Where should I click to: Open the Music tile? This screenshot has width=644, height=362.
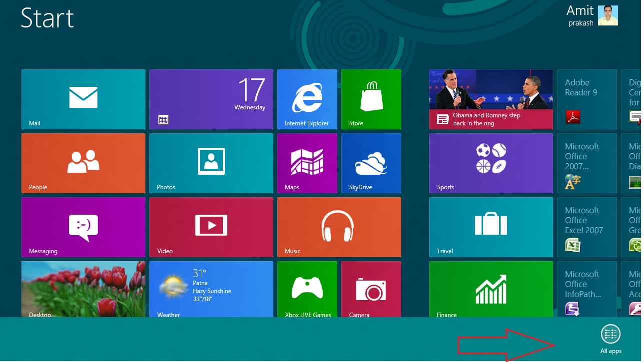pyautogui.click(x=339, y=227)
